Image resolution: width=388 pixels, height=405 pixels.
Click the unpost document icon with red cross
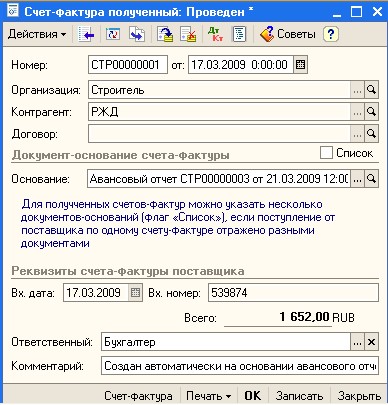coord(188,34)
